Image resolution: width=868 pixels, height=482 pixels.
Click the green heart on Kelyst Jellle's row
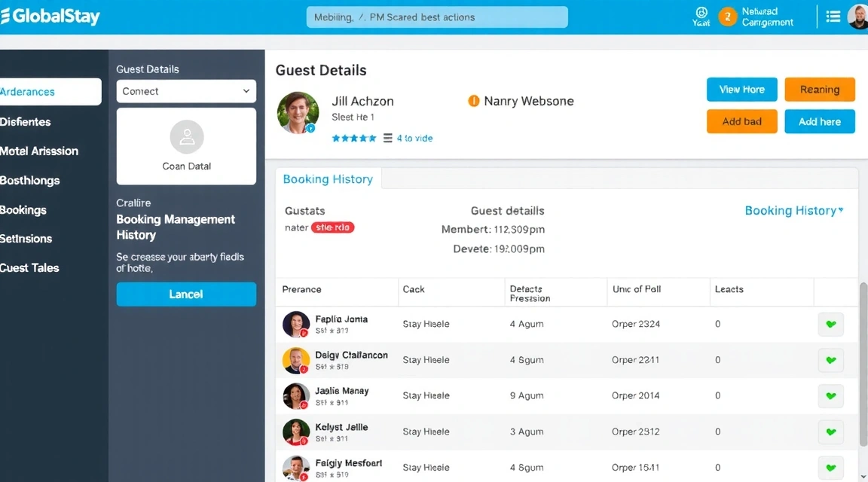click(830, 432)
